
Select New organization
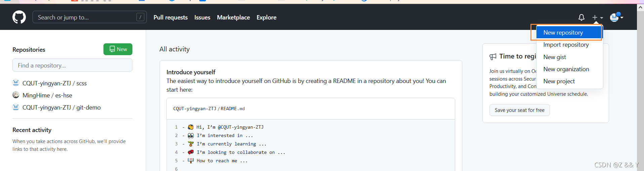[x=566, y=69]
